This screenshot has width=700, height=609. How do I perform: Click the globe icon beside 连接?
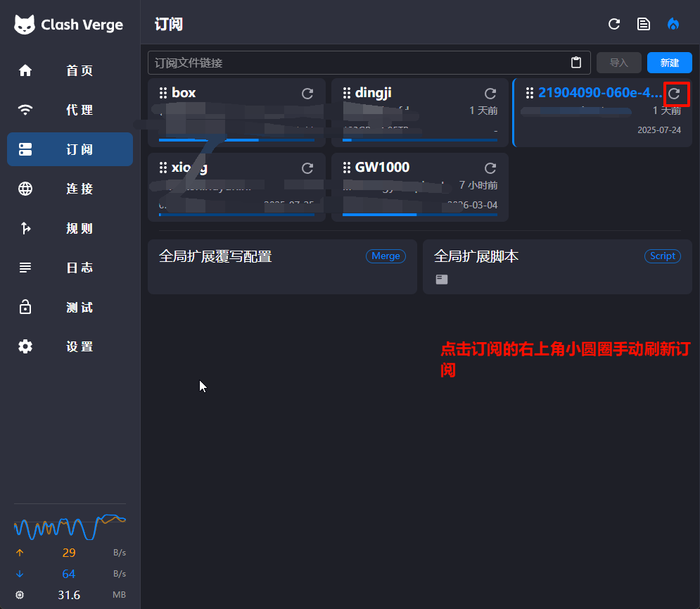pyautogui.click(x=25, y=189)
